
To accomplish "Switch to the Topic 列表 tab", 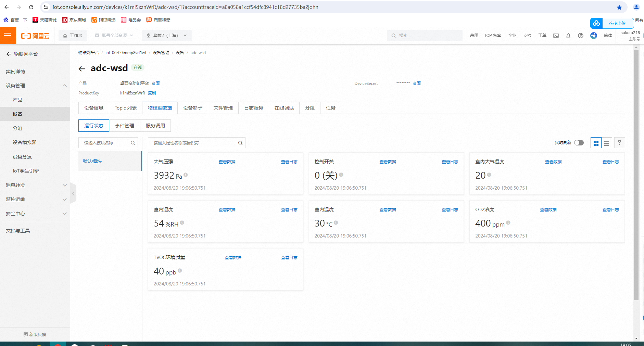I will click(x=126, y=108).
